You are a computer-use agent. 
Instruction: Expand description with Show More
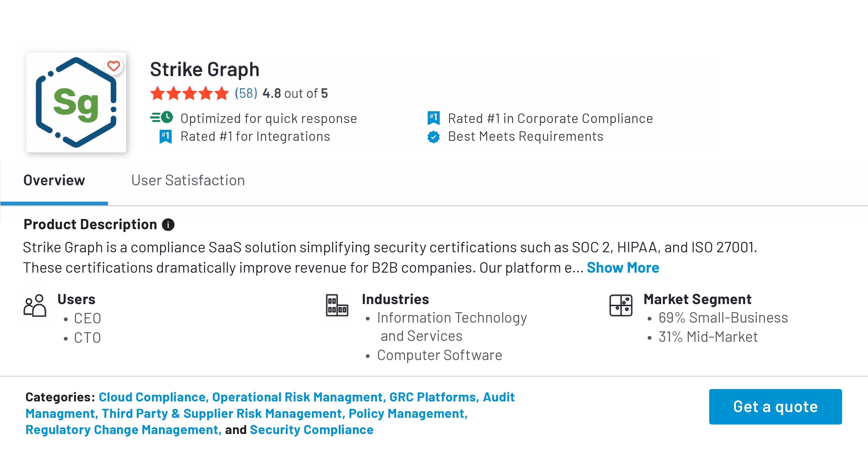[x=623, y=268]
